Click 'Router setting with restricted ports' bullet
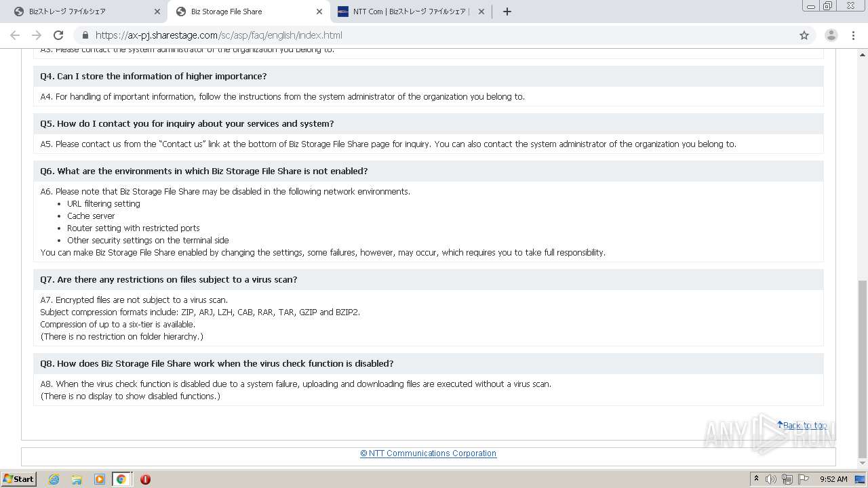The width and height of the screenshot is (868, 488). click(134, 228)
